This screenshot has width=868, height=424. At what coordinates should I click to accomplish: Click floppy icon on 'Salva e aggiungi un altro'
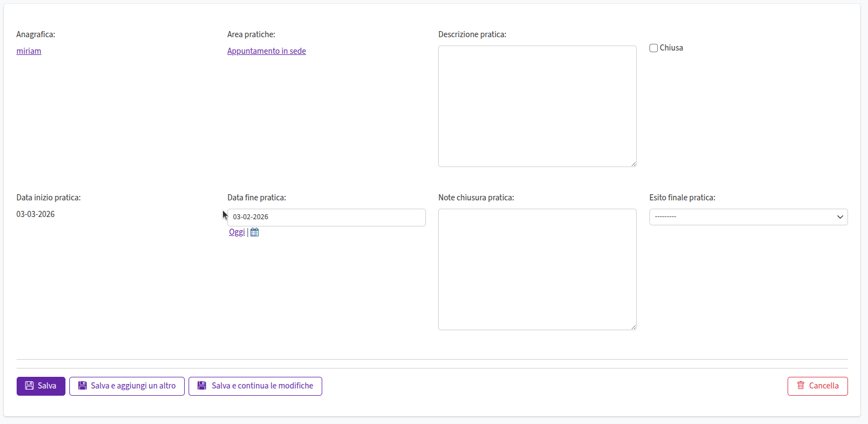click(x=83, y=386)
